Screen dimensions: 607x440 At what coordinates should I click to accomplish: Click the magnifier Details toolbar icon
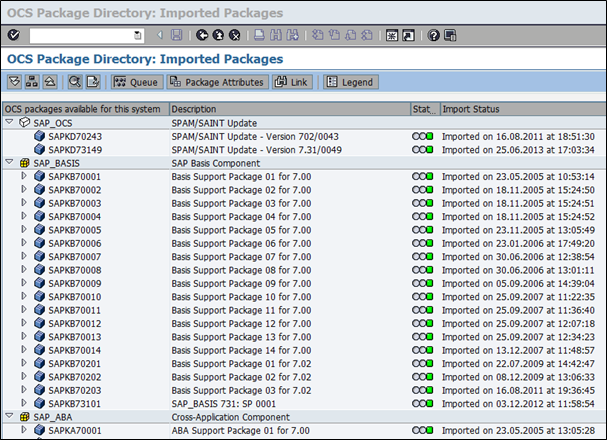(x=75, y=82)
